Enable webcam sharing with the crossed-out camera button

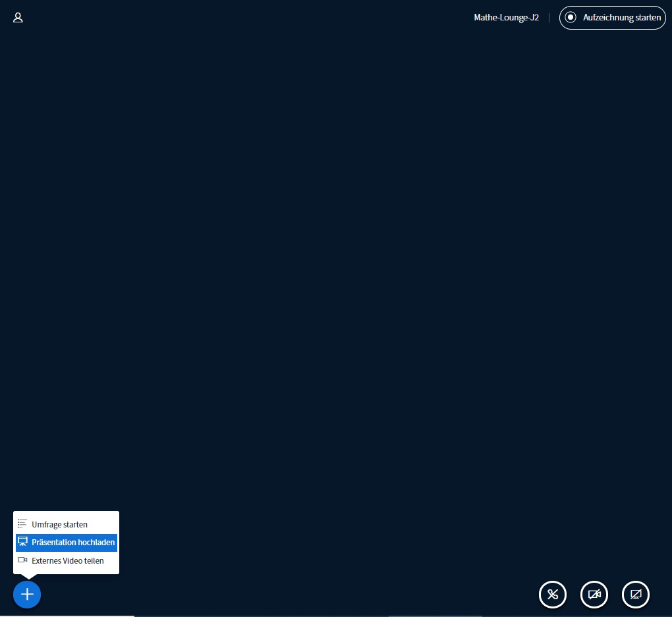pyautogui.click(x=594, y=595)
